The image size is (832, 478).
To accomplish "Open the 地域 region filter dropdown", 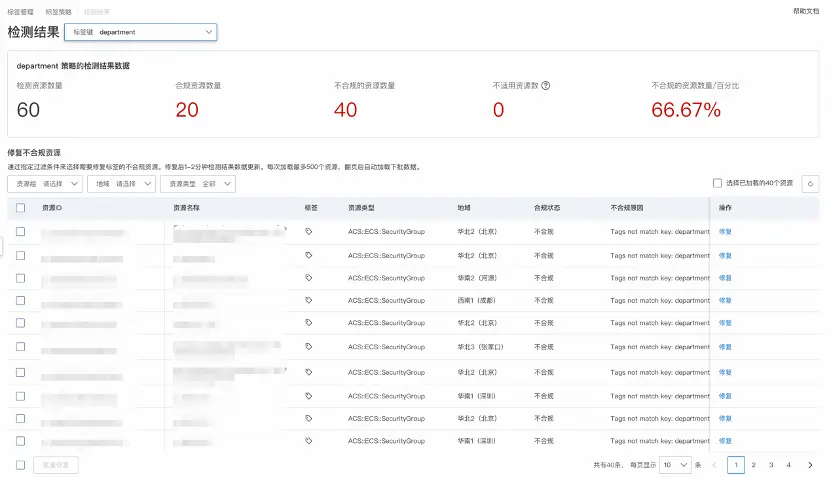I will click(x=123, y=184).
